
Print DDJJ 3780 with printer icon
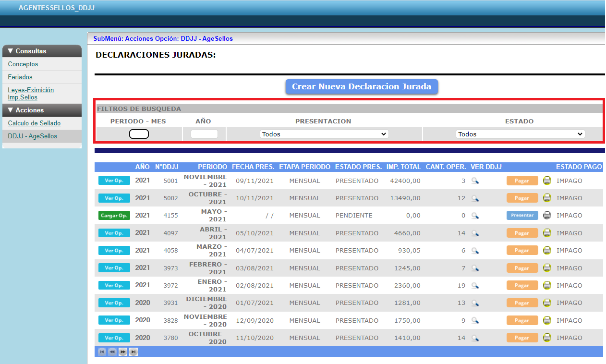pyautogui.click(x=547, y=338)
